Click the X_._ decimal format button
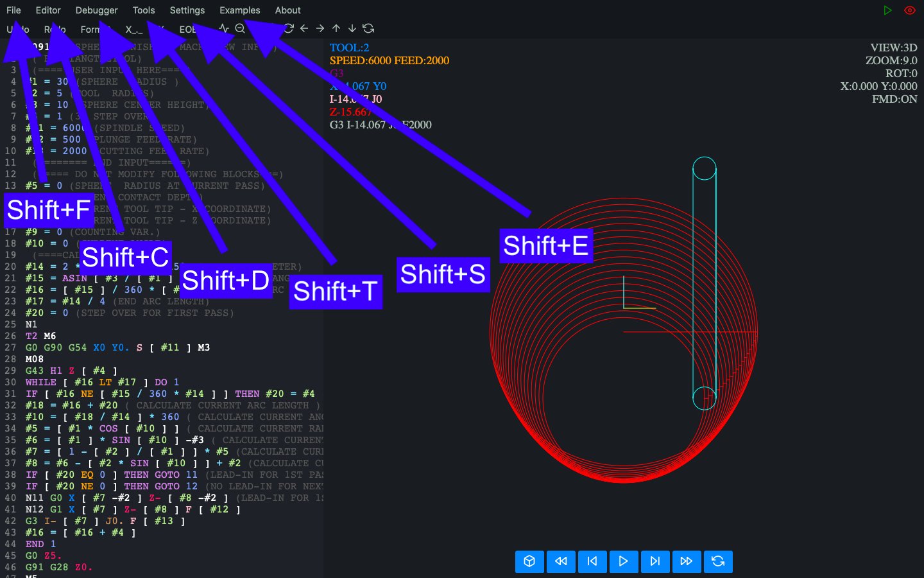 coord(134,30)
